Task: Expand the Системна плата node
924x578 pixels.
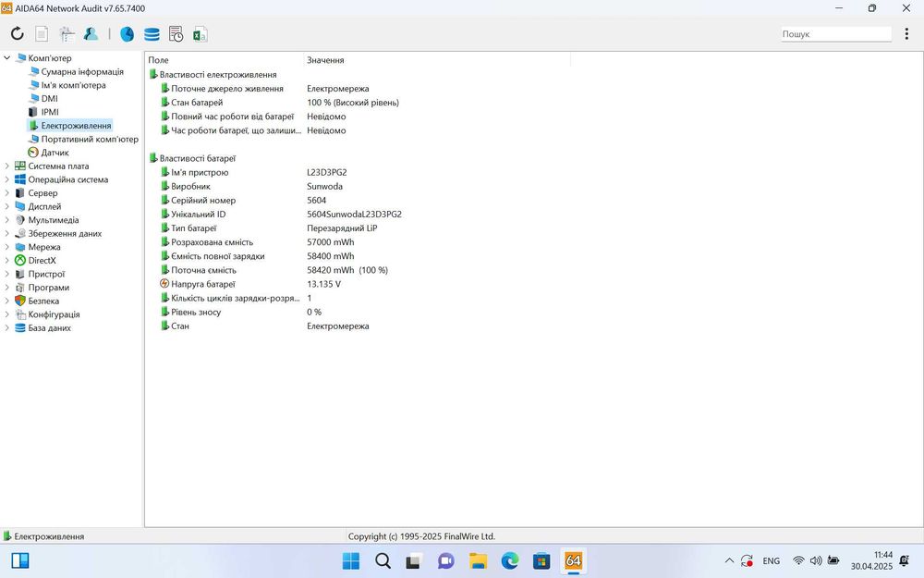Action: [7, 166]
